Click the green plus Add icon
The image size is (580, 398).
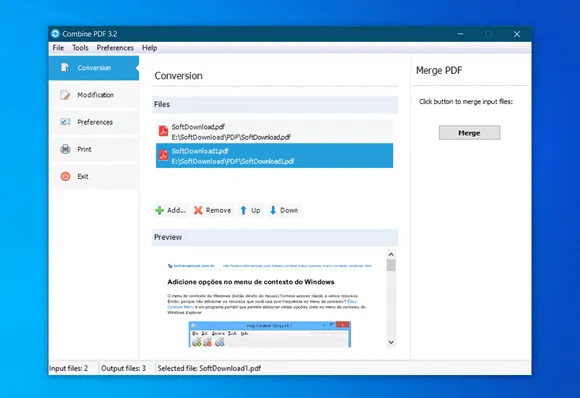click(x=159, y=210)
